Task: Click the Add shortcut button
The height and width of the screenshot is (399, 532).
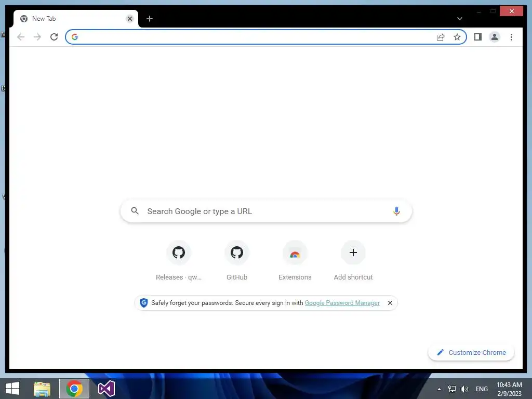Action: (x=353, y=261)
